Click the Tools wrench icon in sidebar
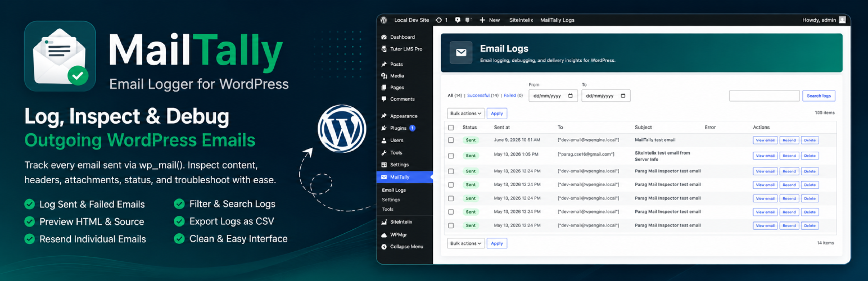Image resolution: width=868 pixels, height=281 pixels. pos(384,153)
